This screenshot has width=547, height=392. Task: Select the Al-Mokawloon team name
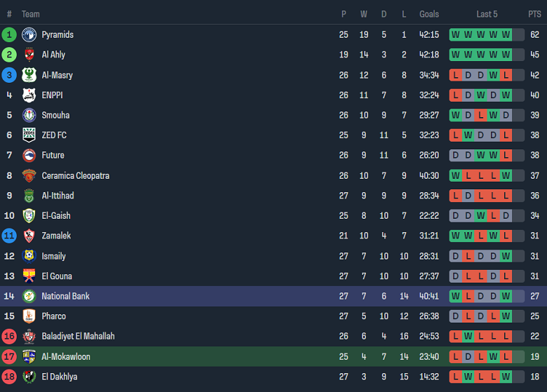(66, 356)
